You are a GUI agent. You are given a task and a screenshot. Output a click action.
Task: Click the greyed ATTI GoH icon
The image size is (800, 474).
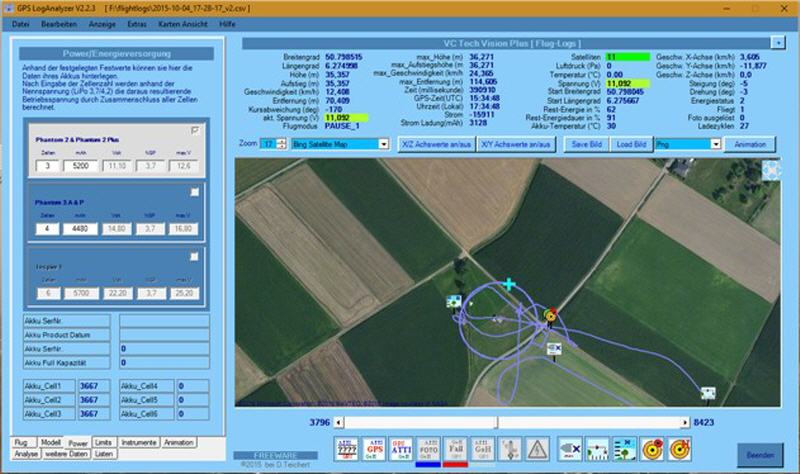[x=483, y=449]
